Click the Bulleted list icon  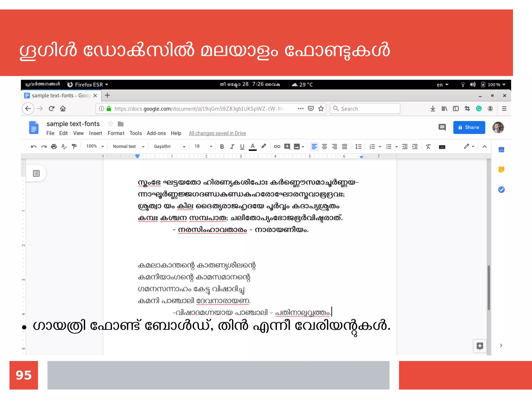(x=389, y=147)
